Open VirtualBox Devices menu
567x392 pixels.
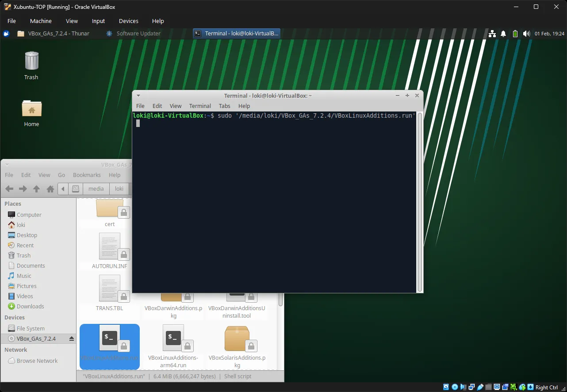point(128,21)
